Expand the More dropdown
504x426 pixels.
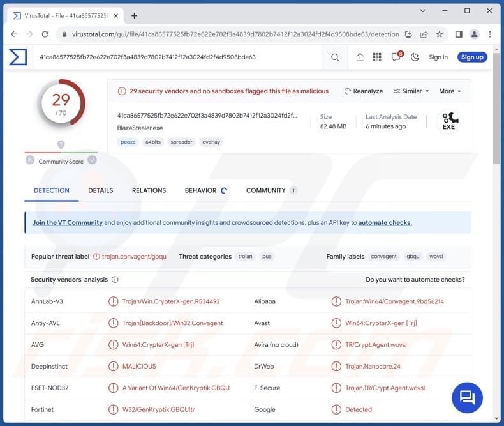(450, 91)
